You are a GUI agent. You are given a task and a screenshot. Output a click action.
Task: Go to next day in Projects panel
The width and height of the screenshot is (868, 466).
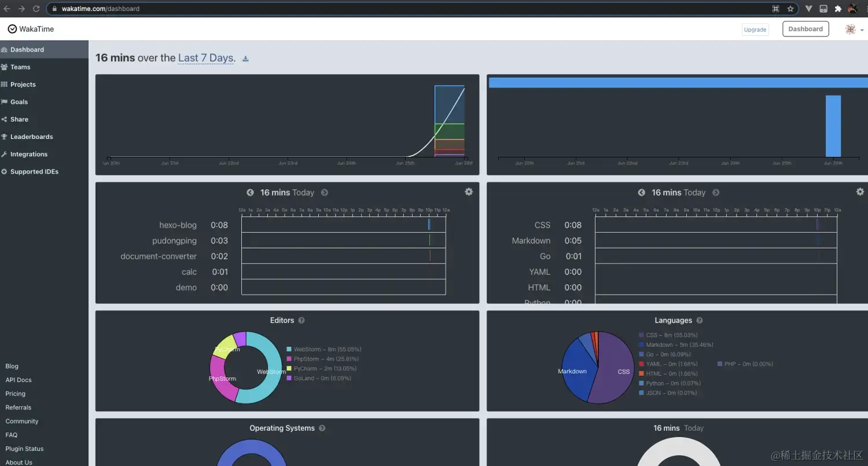(x=325, y=193)
